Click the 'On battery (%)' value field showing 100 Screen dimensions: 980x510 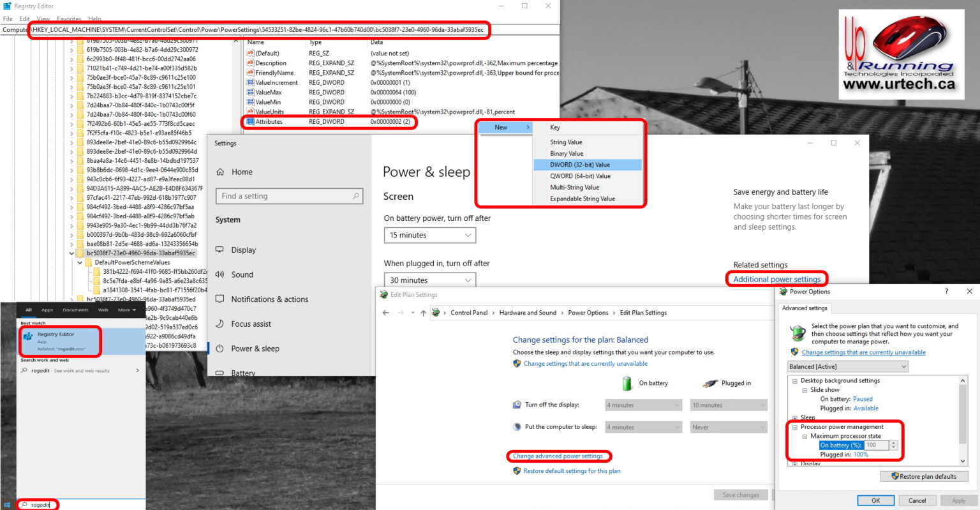pyautogui.click(x=876, y=445)
